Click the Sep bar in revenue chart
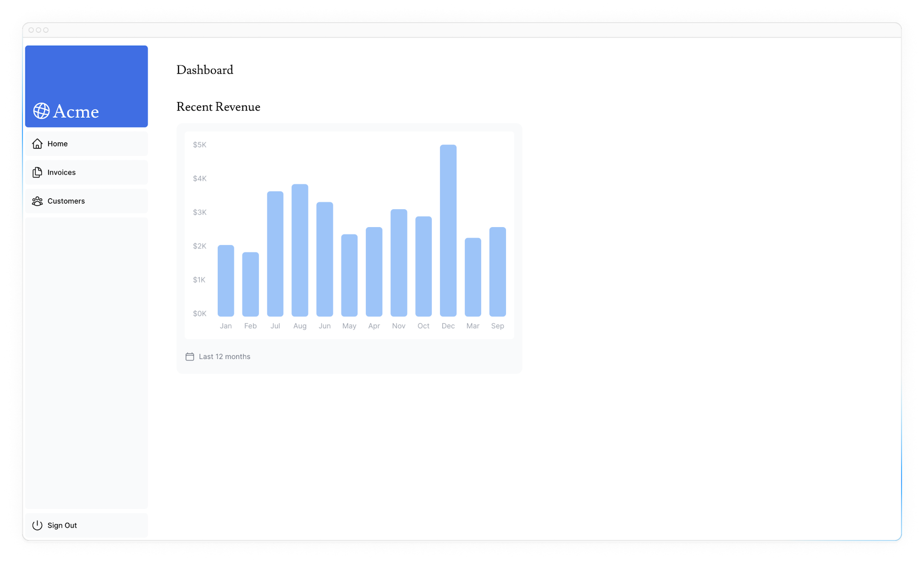Image resolution: width=924 pixels, height=563 pixels. pyautogui.click(x=498, y=272)
